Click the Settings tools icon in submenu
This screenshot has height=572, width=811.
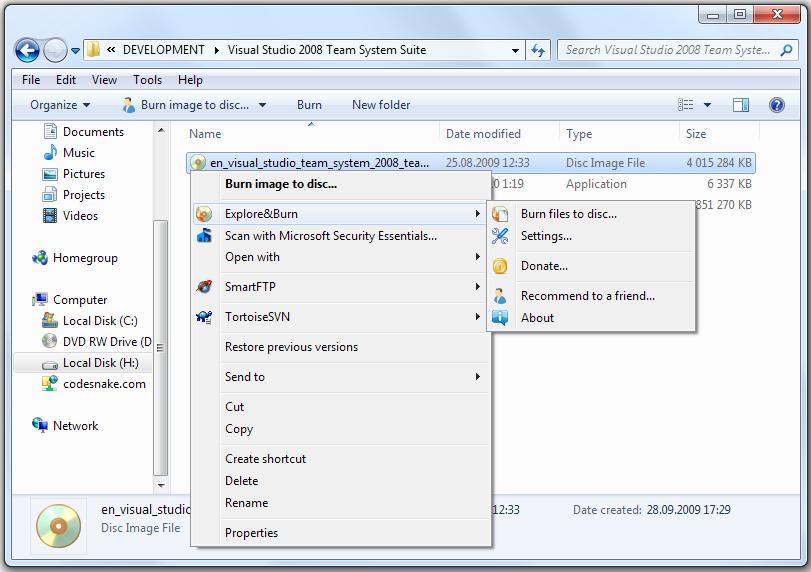(500, 236)
